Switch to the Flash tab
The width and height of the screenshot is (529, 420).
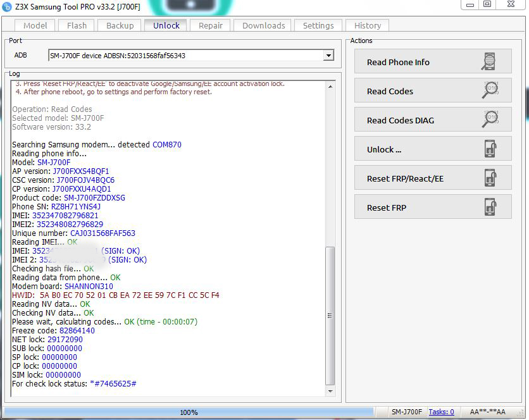(77, 26)
